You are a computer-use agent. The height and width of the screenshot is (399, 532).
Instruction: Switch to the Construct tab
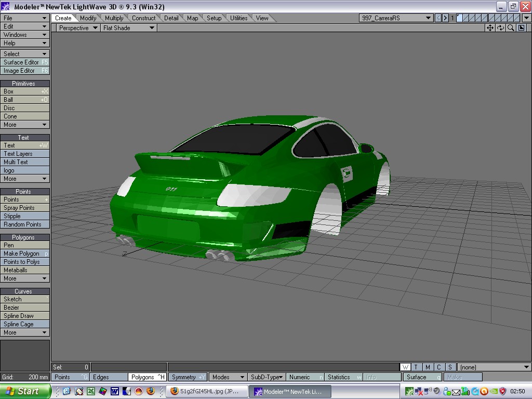[143, 18]
